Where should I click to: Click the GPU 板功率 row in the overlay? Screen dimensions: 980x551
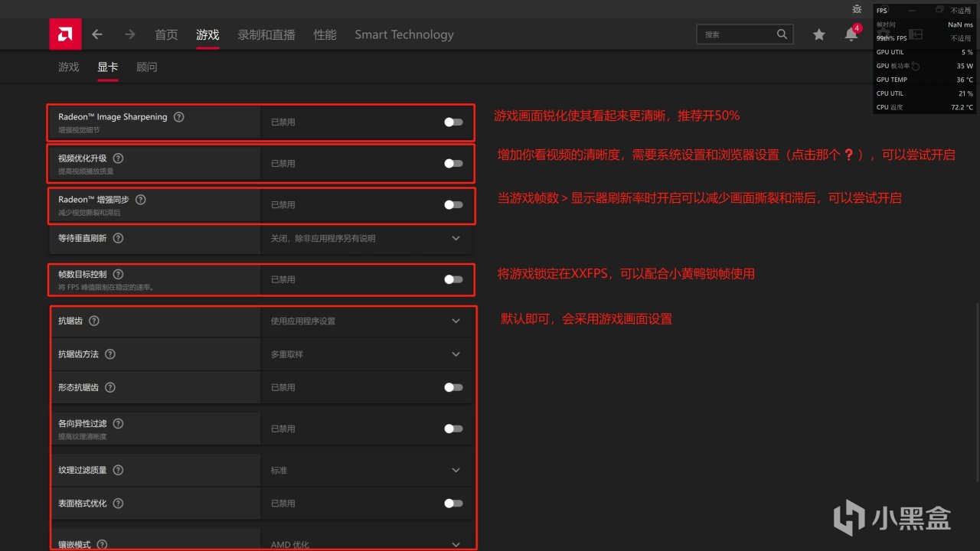point(925,66)
